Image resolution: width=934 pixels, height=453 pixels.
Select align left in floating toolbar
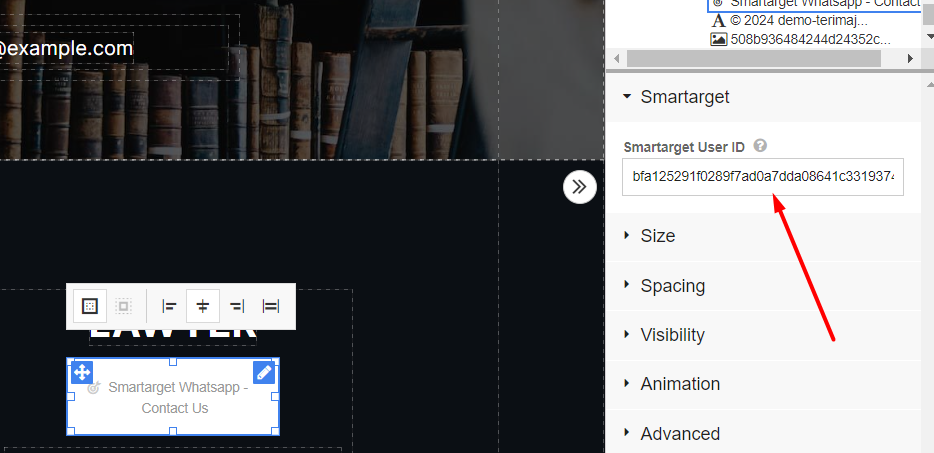pyautogui.click(x=169, y=307)
